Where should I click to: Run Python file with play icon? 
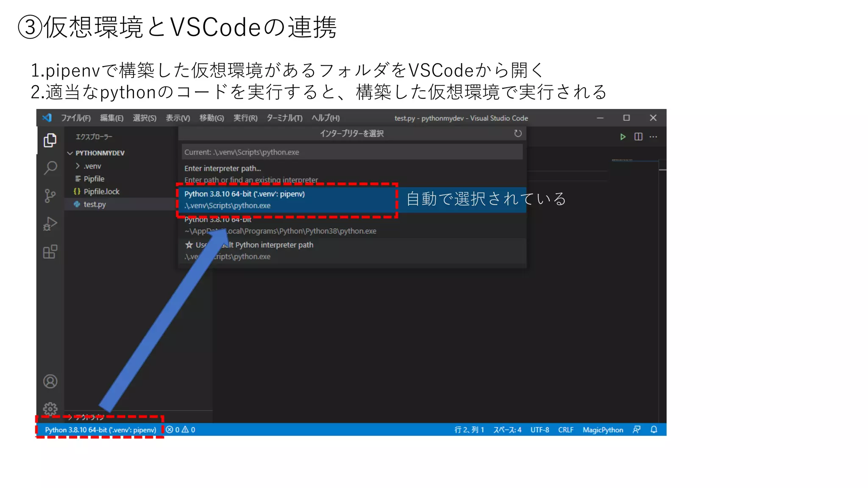point(623,137)
